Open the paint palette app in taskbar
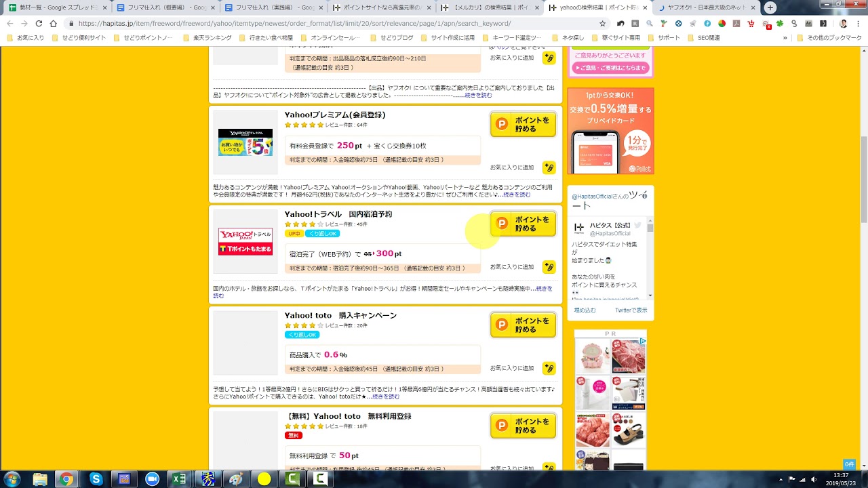 tap(235, 479)
